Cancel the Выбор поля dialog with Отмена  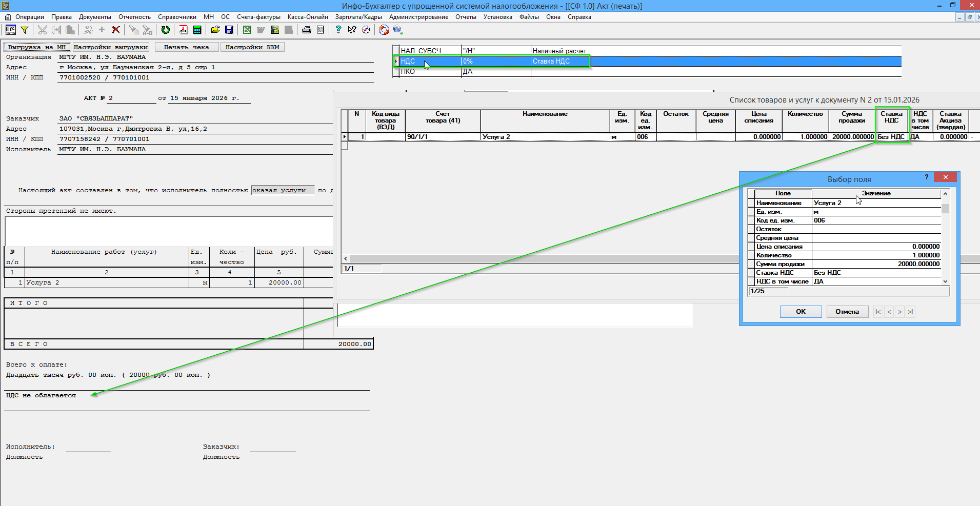[847, 312]
